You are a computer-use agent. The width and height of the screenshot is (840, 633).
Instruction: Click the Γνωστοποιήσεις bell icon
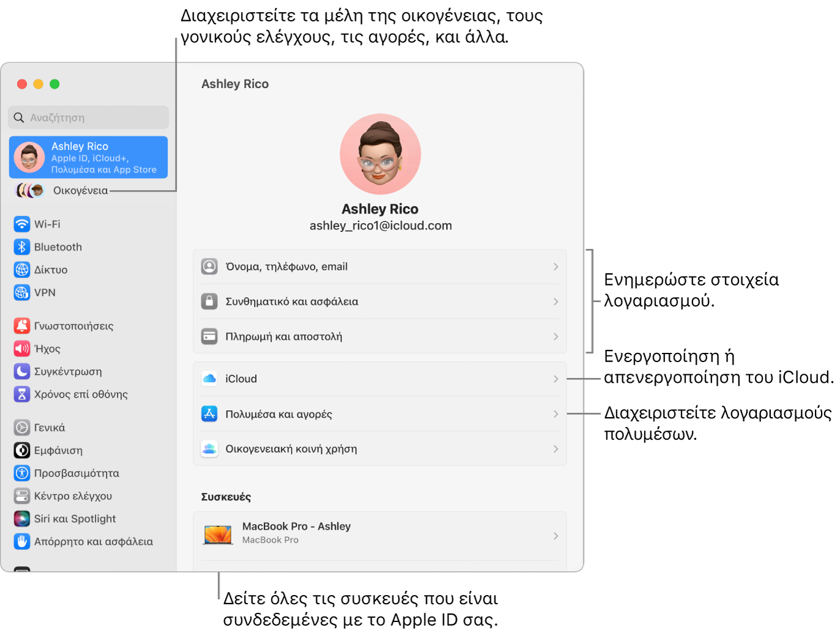click(22, 326)
